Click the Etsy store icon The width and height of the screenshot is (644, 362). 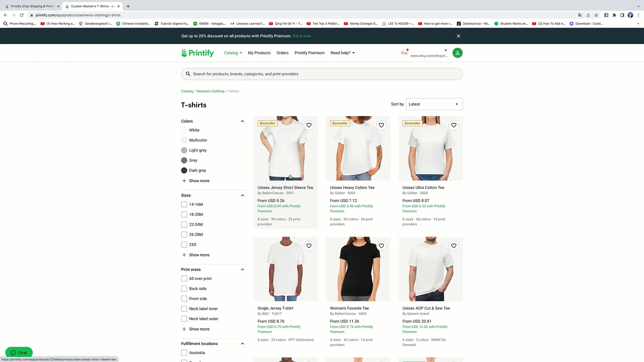404,53
